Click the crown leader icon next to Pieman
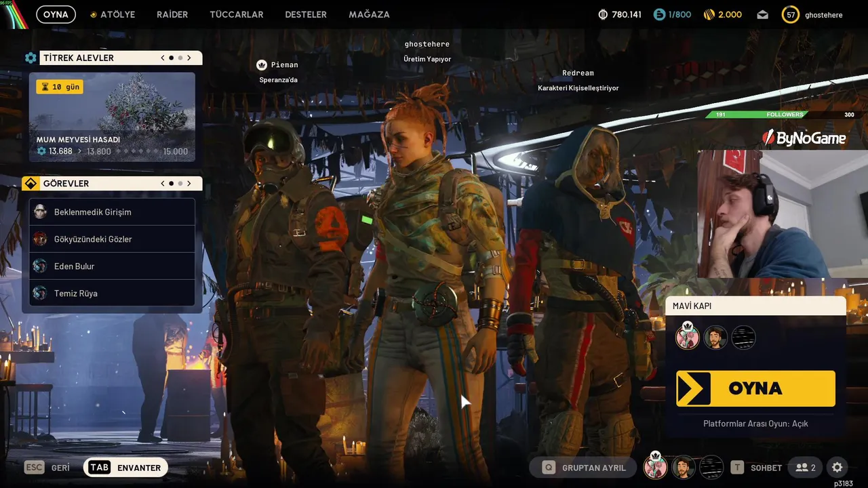 (x=262, y=65)
